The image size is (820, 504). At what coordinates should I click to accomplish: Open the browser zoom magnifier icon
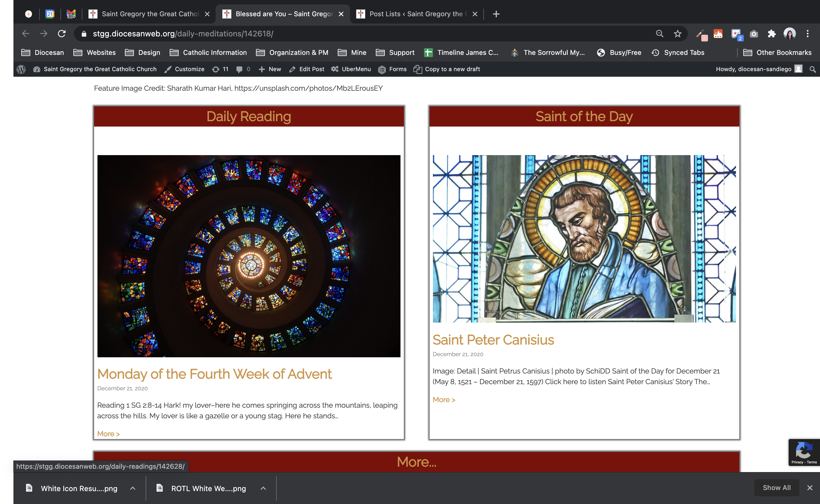coord(659,34)
